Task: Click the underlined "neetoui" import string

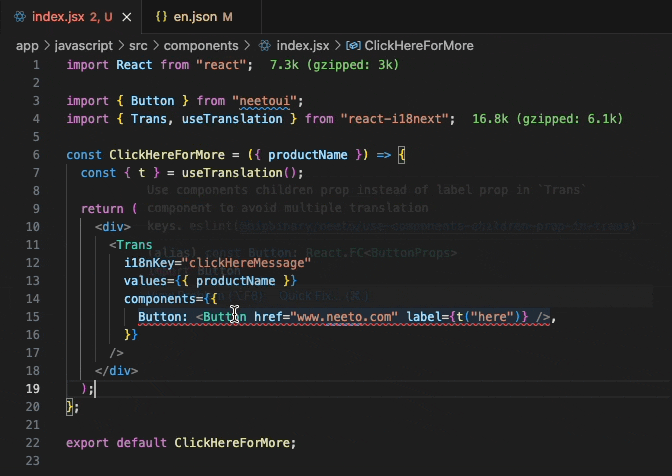Action: pos(266,101)
